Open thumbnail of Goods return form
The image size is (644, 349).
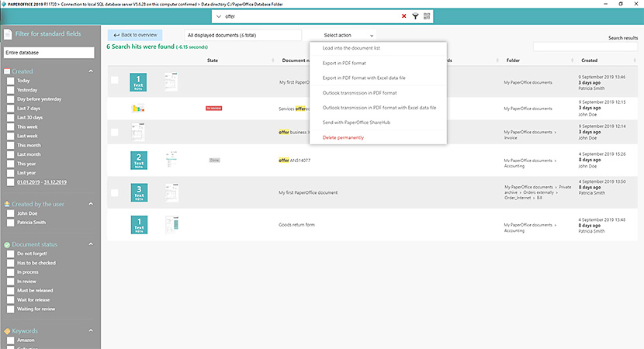[x=172, y=225]
